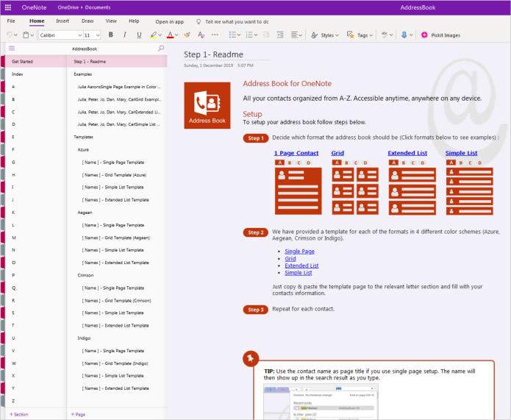The image size is (511, 420).
Task: Click the Documents breadcrumb link
Action: 98,7
